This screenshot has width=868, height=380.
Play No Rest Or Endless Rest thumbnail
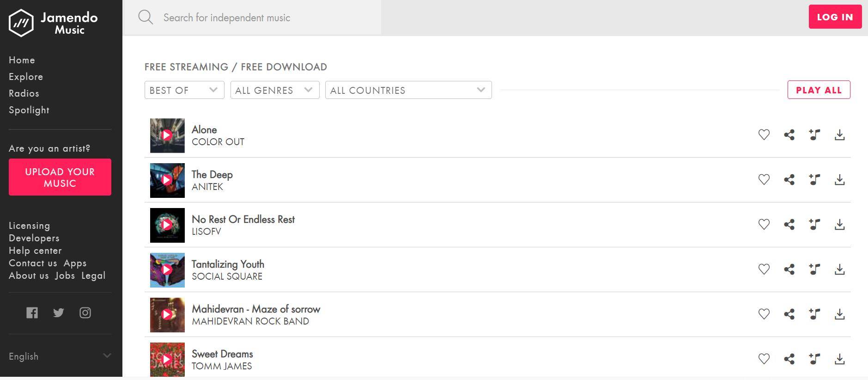[167, 225]
